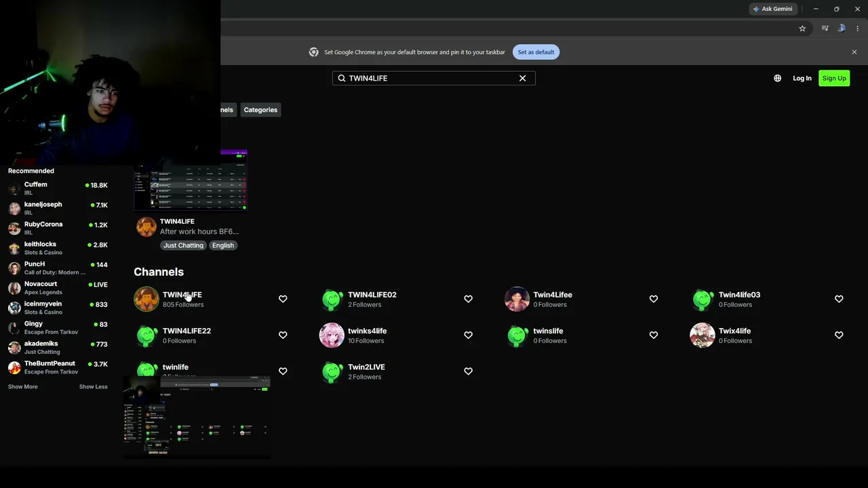Open the TWIN4LIFE live stream thumbnail
Screen dimensions: 868x488
point(191,180)
